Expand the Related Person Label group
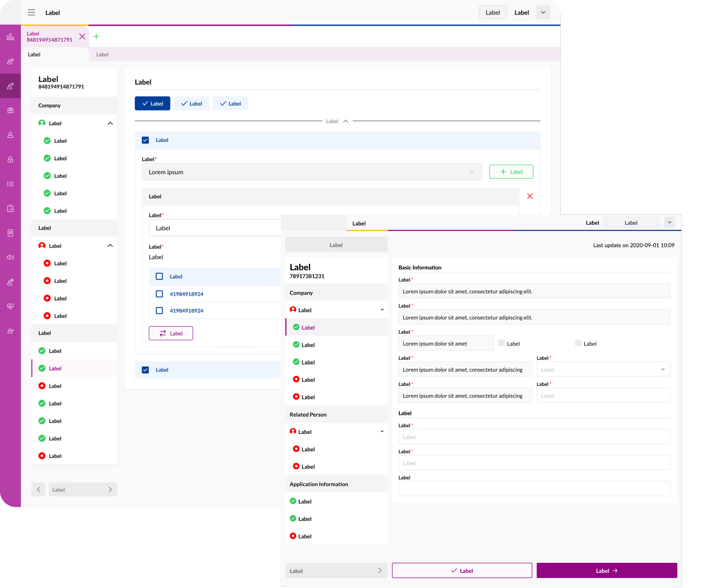709x588 pixels. pyautogui.click(x=382, y=432)
